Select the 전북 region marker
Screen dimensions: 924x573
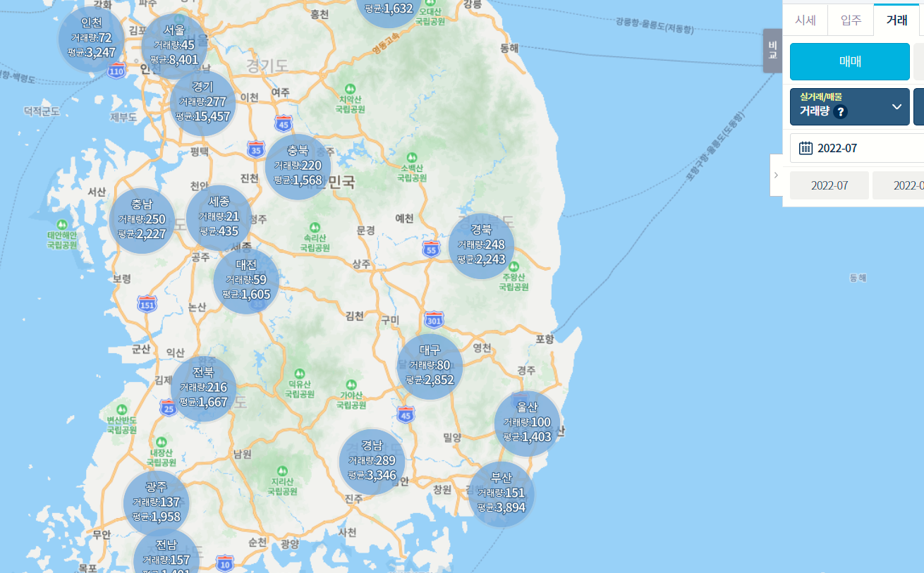(204, 388)
